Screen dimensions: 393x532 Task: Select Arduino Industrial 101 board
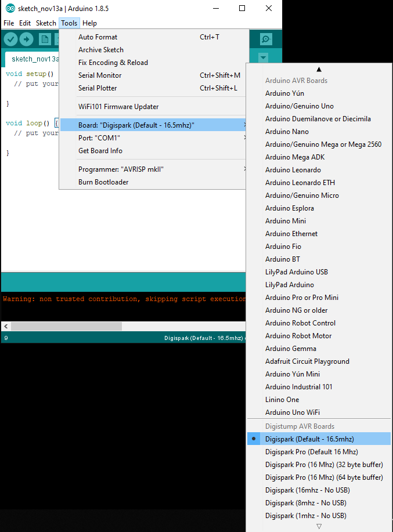[x=319, y=387]
